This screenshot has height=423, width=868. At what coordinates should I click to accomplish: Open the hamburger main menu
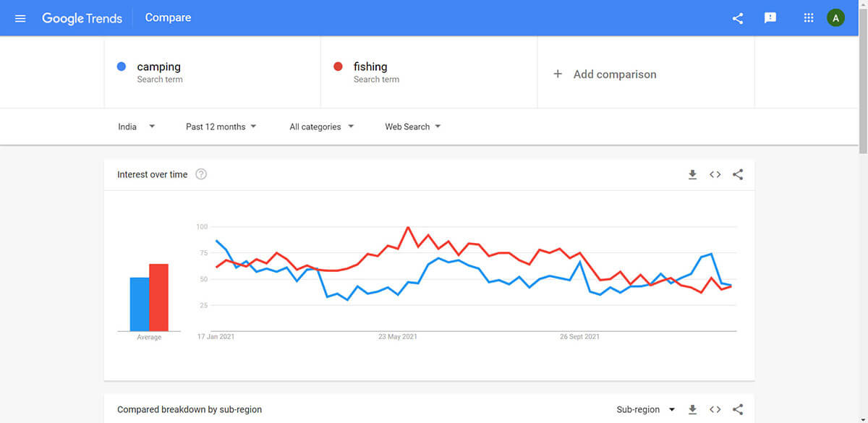20,18
